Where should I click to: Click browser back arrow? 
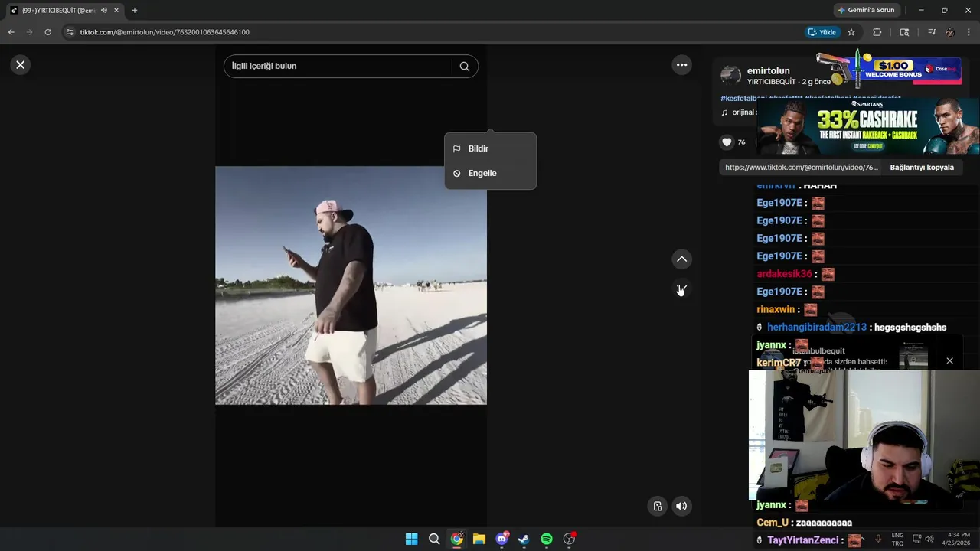click(11, 32)
